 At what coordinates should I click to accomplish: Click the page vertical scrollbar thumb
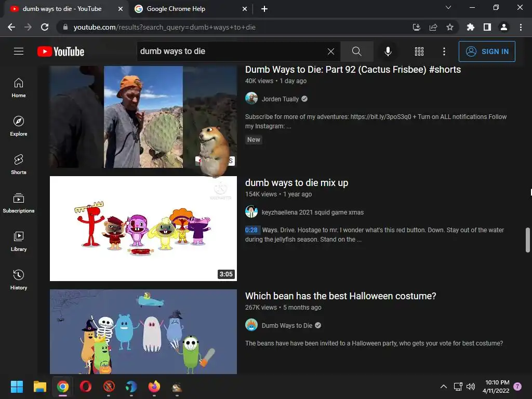(528, 240)
